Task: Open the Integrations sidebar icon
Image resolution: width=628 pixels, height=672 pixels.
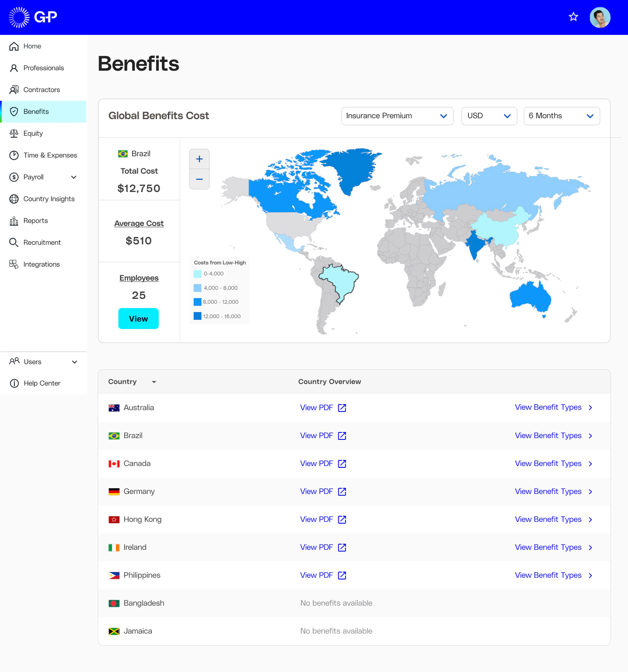Action: coord(14,264)
